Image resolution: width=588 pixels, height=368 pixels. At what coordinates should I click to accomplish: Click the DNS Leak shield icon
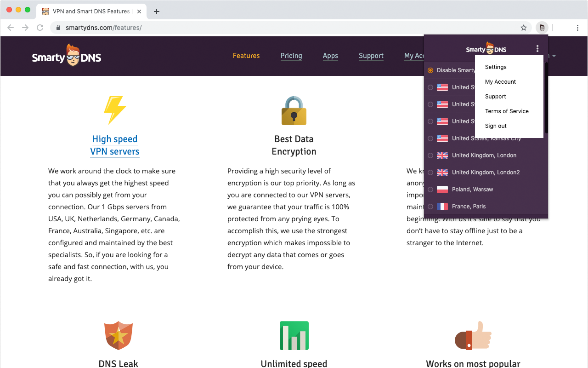click(119, 335)
